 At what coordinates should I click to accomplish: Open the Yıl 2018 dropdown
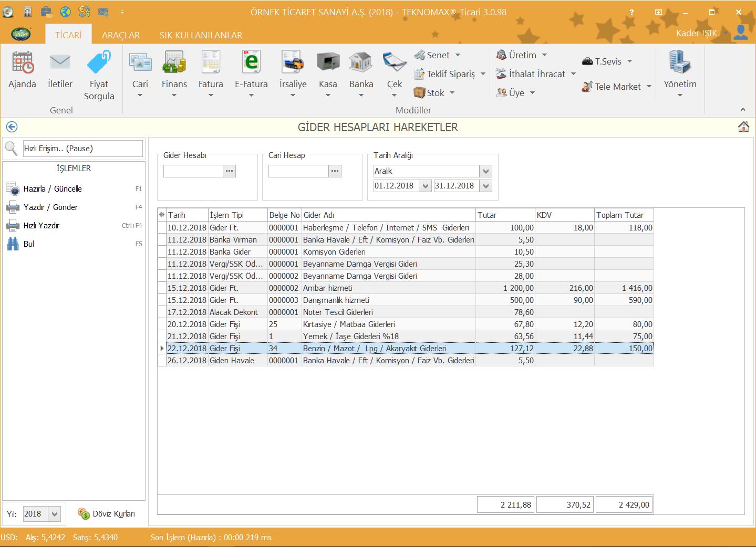tap(55, 514)
